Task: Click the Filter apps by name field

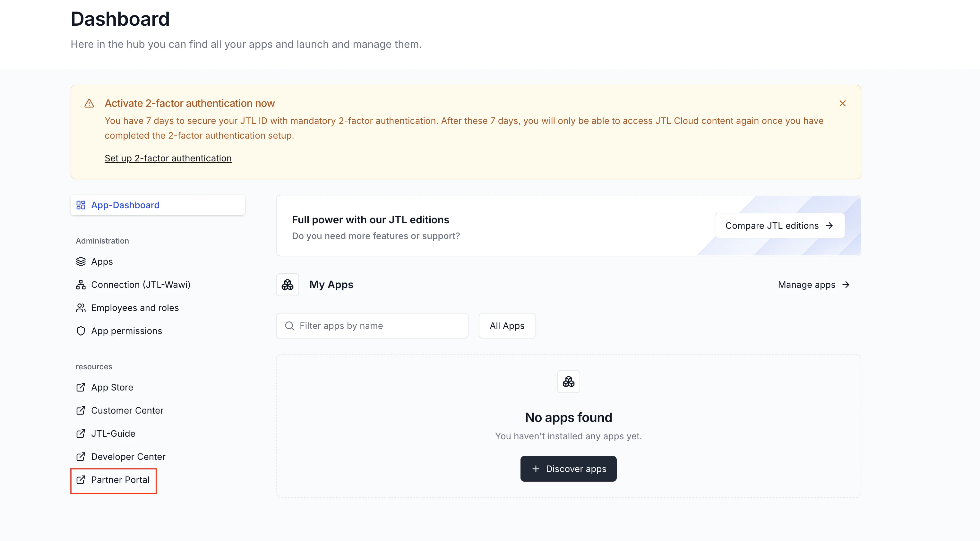Action: 372,326
